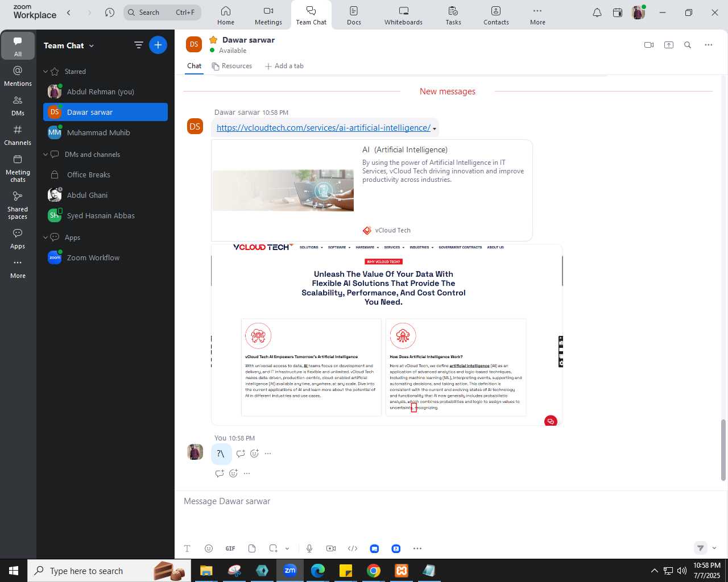Viewport: 728px width, 582px height.
Task: Click the screenshot capture icon in composer
Action: tap(274, 548)
